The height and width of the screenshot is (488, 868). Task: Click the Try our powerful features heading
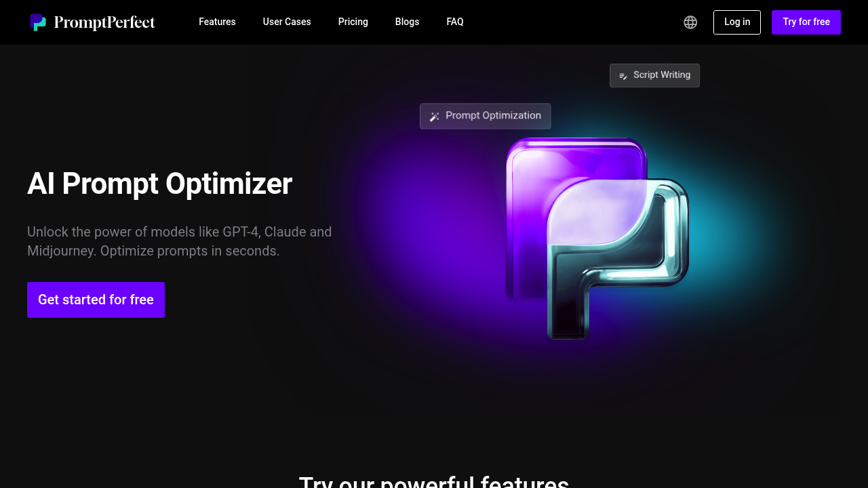(434, 482)
